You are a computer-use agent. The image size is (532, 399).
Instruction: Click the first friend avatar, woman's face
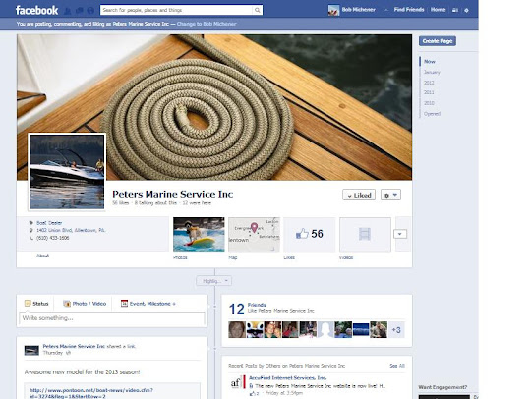(237, 330)
